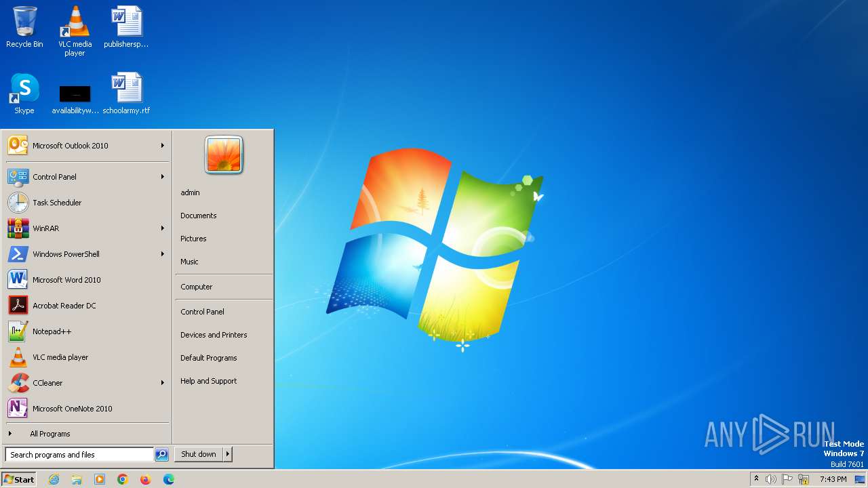Open the Skype desktop shortcut
The image size is (868, 488).
24,94
